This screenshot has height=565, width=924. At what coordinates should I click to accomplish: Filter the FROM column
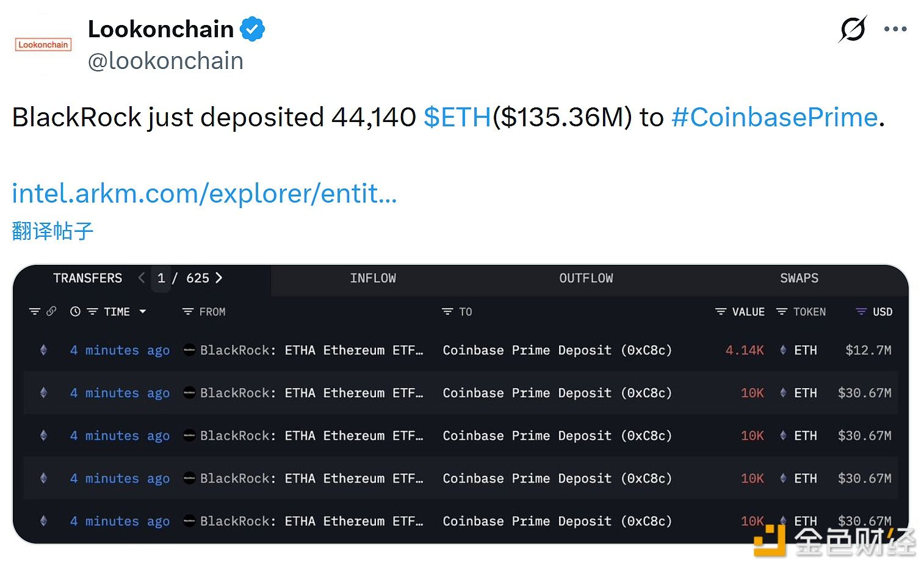187,311
